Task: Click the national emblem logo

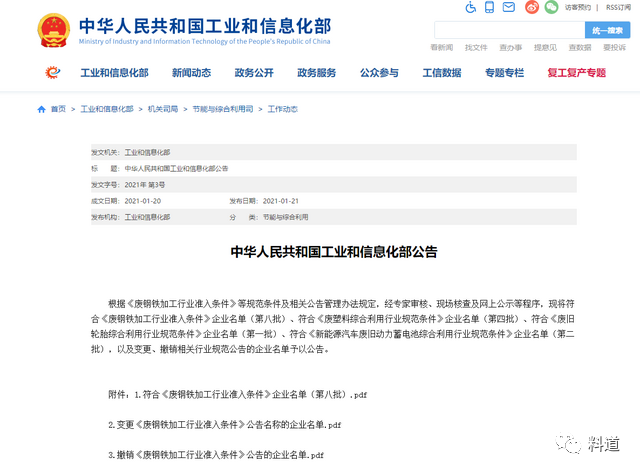Action: tap(54, 30)
